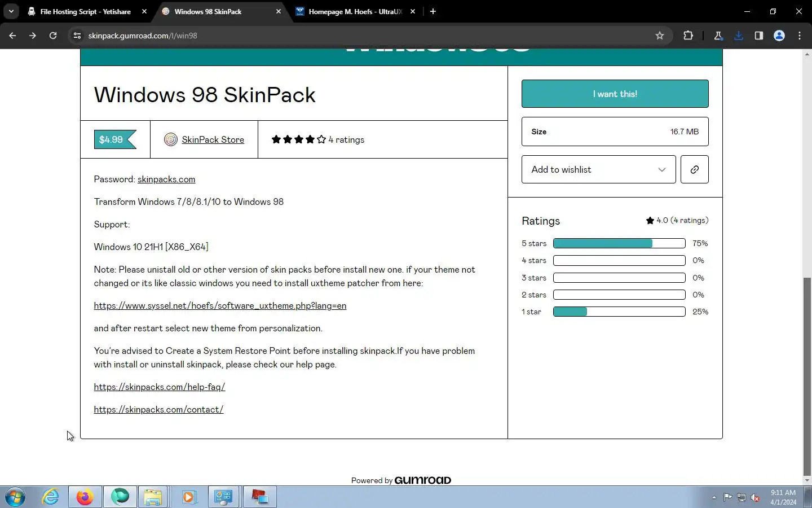Viewport: 812px width, 508px height.
Task: Open the skinpacks.com password link
Action: pyautogui.click(x=166, y=179)
